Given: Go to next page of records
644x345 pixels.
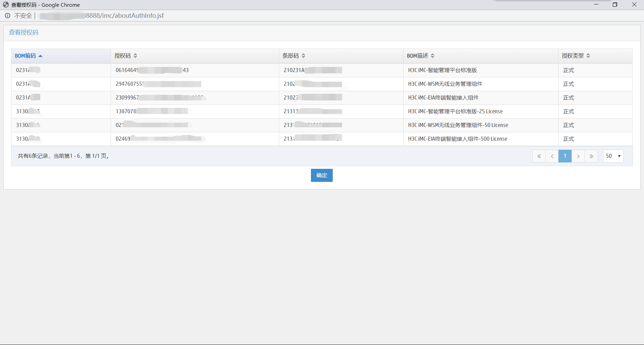Looking at the screenshot, I should coord(578,156).
